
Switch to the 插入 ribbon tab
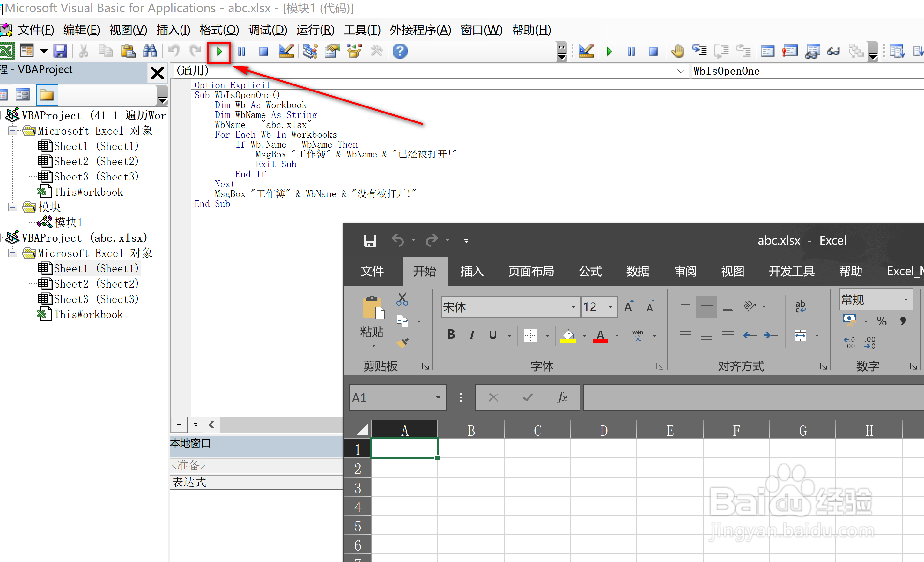pyautogui.click(x=472, y=271)
